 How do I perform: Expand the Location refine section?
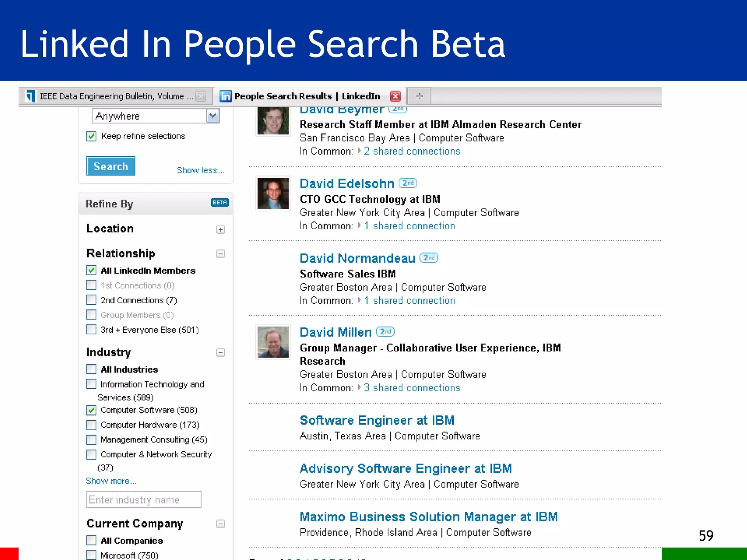tap(220, 230)
